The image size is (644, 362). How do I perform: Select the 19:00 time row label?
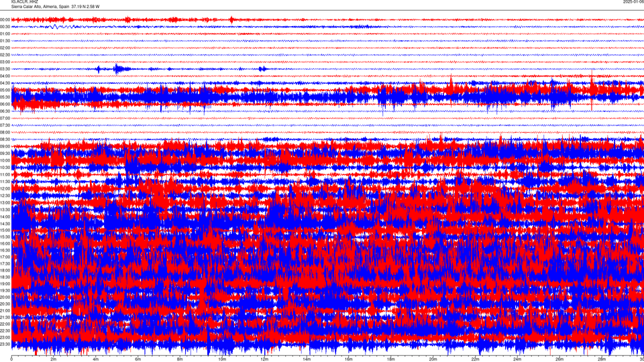point(5,284)
